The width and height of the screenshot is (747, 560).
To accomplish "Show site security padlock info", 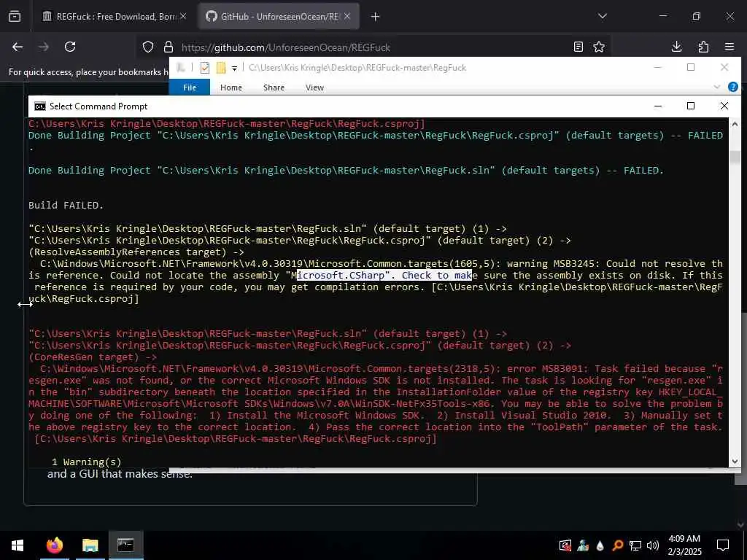I will 169,47.
